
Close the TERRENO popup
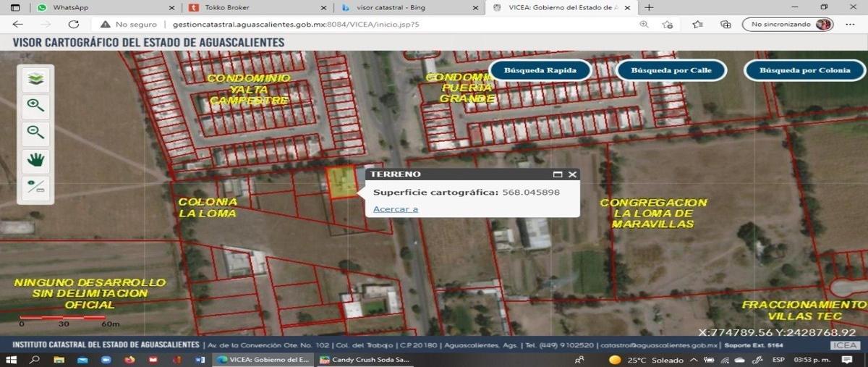572,174
